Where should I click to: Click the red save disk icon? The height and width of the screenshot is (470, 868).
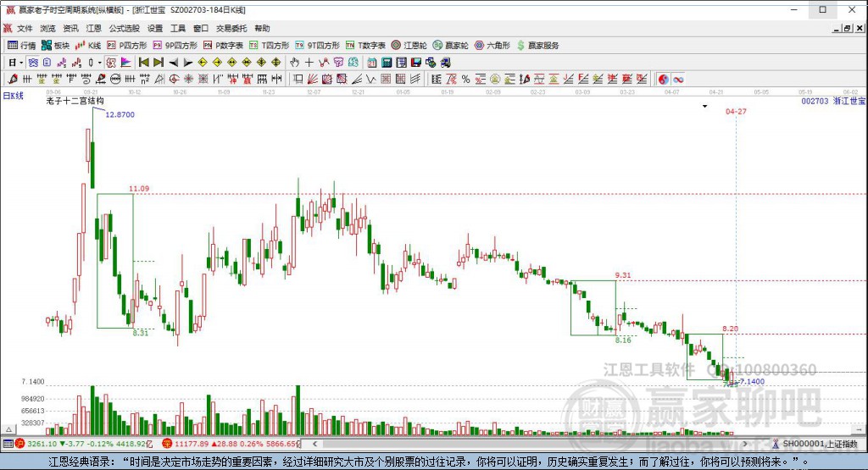click(x=415, y=63)
